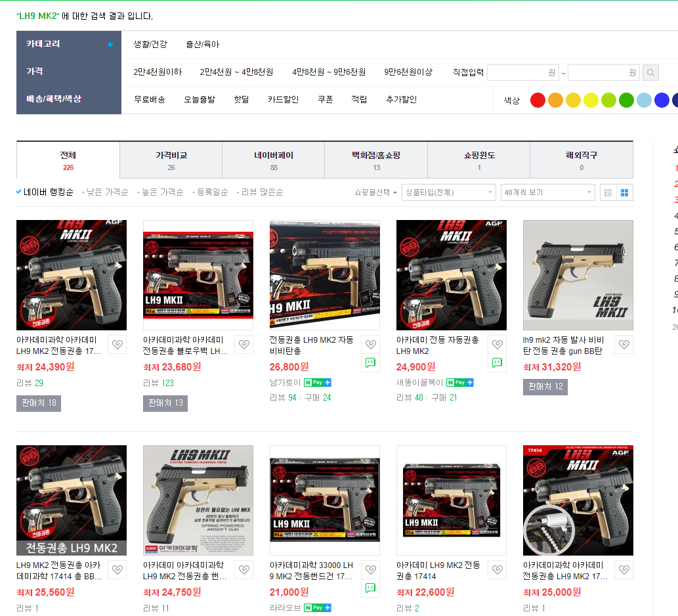Image resolution: width=678 pixels, height=616 pixels.
Task: Wishlist heart for 26,800원 남가토이 item
Action: click(371, 344)
